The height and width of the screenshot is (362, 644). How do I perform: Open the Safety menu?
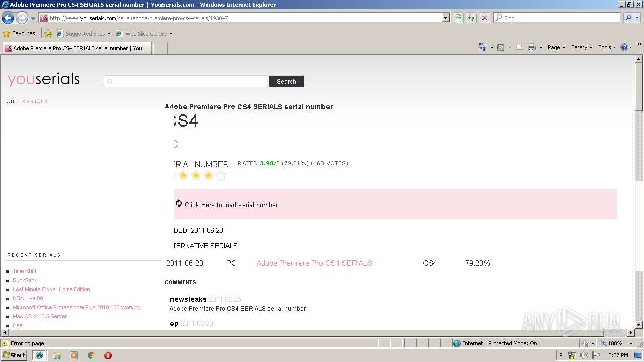click(582, 47)
